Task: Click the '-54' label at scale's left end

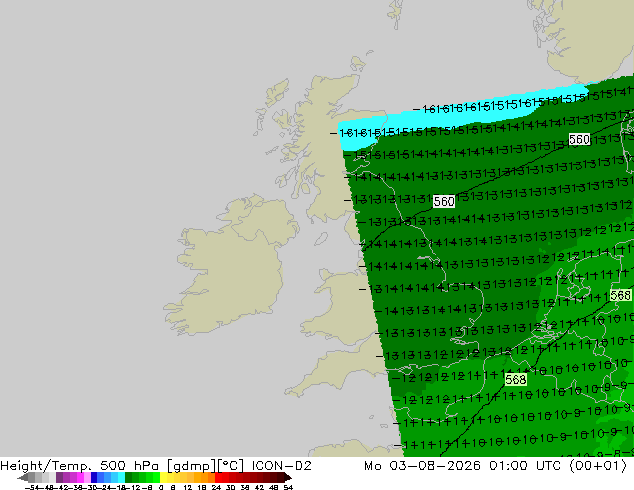Action: 31,487
